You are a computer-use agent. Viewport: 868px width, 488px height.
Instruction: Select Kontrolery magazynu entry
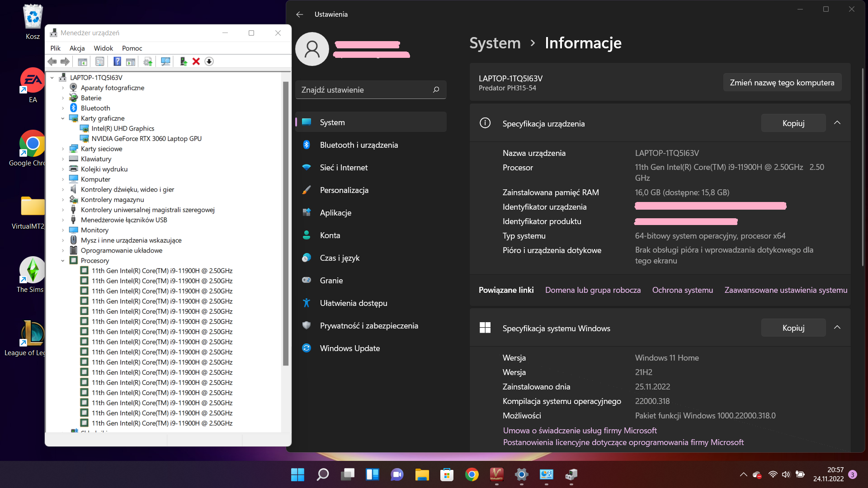point(112,200)
